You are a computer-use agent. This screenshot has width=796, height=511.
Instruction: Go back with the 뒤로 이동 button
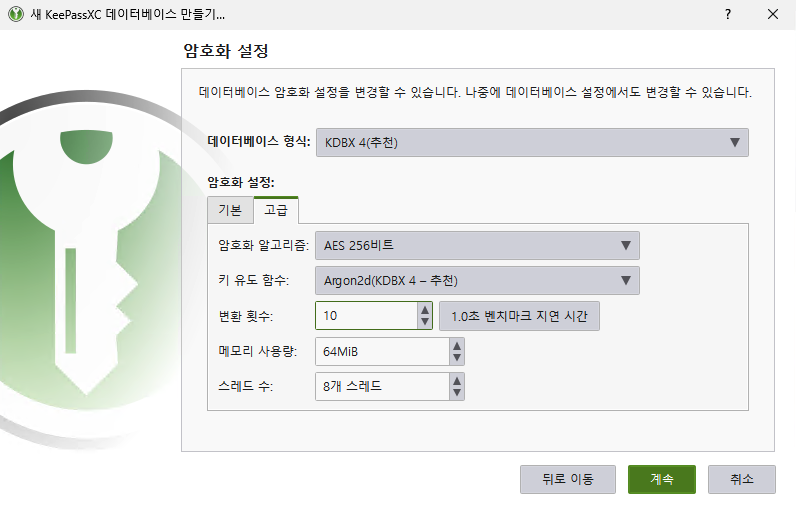(567, 479)
